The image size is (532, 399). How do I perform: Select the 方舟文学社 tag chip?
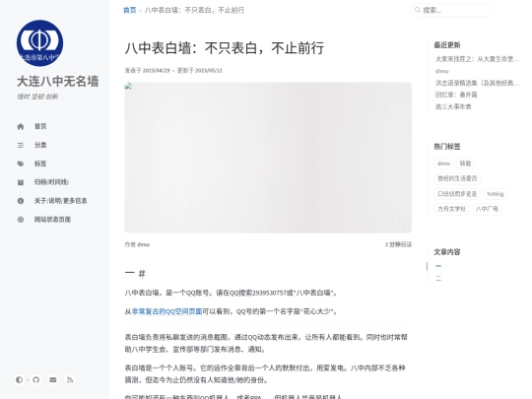[451, 209]
